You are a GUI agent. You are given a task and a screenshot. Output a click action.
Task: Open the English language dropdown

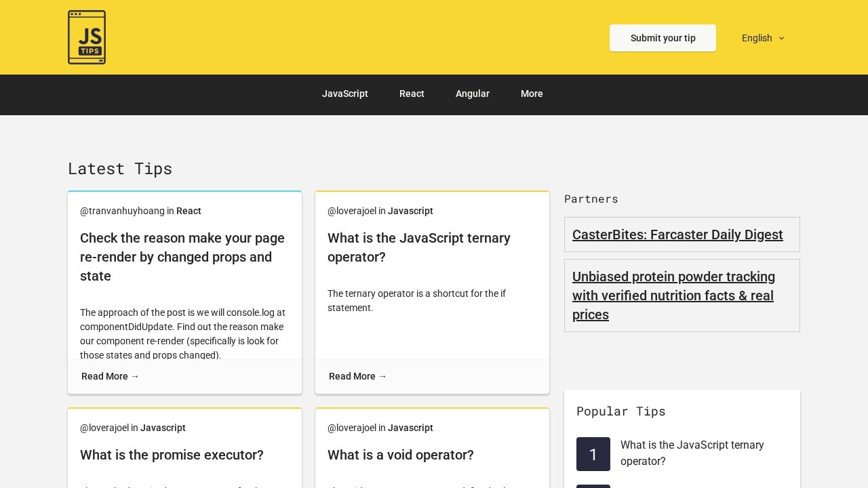pos(757,38)
